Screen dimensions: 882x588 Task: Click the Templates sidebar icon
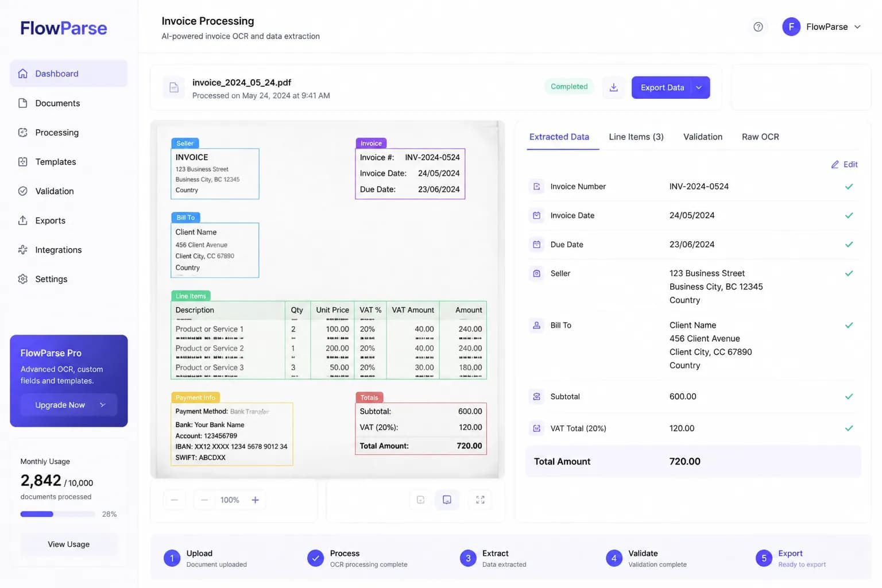tap(23, 162)
